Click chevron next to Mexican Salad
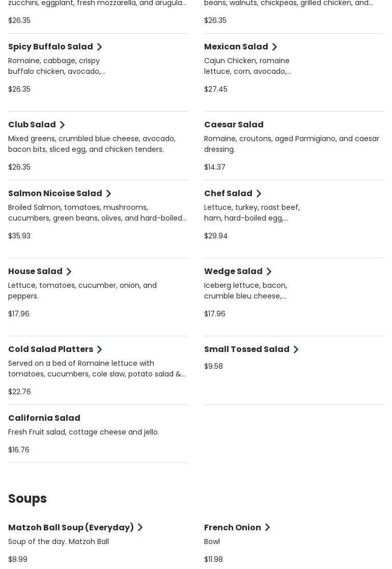The image size is (392, 569). tap(274, 47)
